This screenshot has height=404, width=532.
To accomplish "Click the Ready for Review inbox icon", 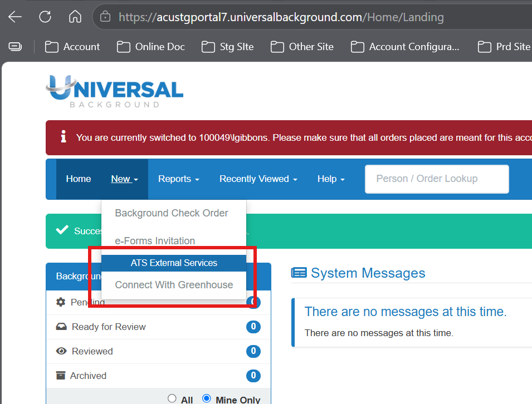I will coord(61,327).
